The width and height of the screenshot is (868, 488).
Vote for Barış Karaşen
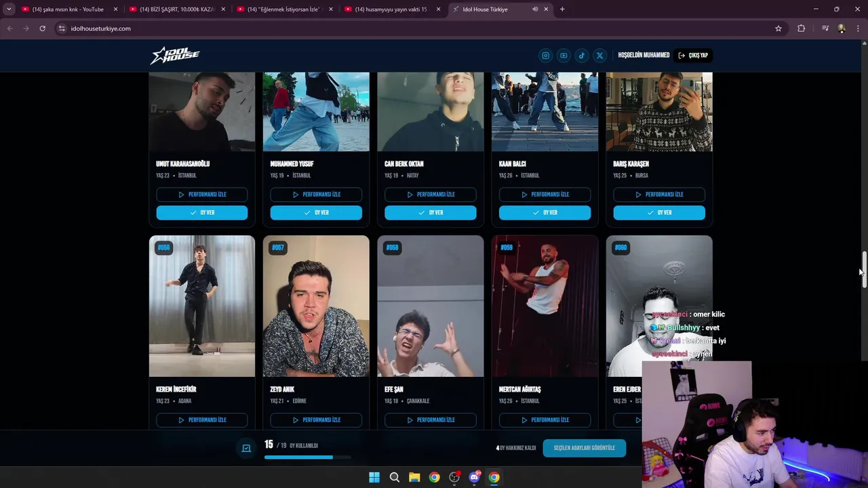tap(659, 213)
